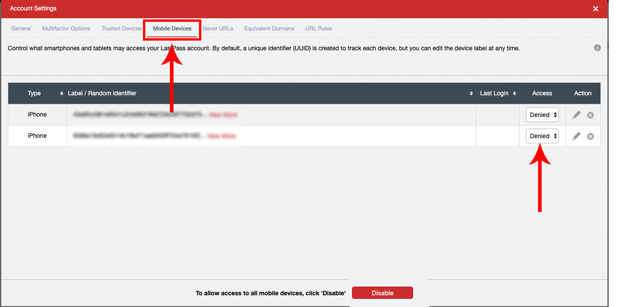Select the first iPhone type cell
Viewport: 644px width, 307px height.
coord(37,114)
